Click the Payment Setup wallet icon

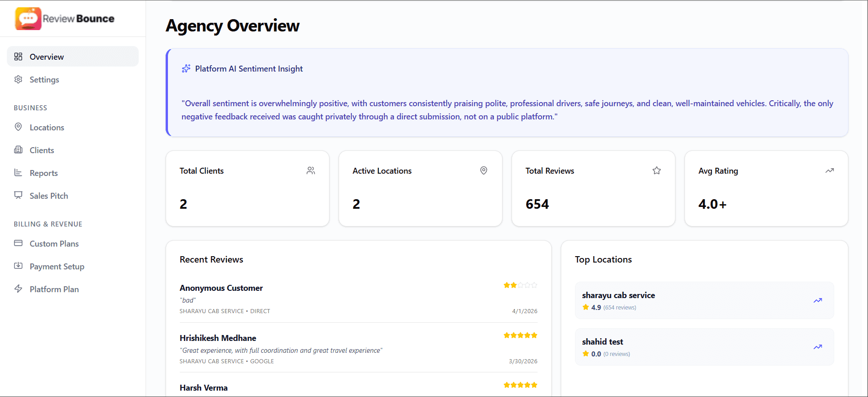(18, 266)
